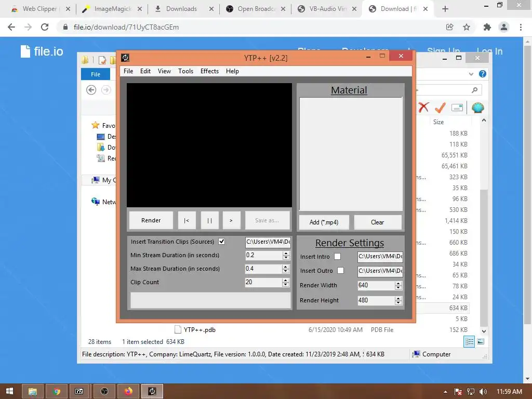Screen dimensions: 532x399
Task: Click the pause playback button
Action: [209, 220]
